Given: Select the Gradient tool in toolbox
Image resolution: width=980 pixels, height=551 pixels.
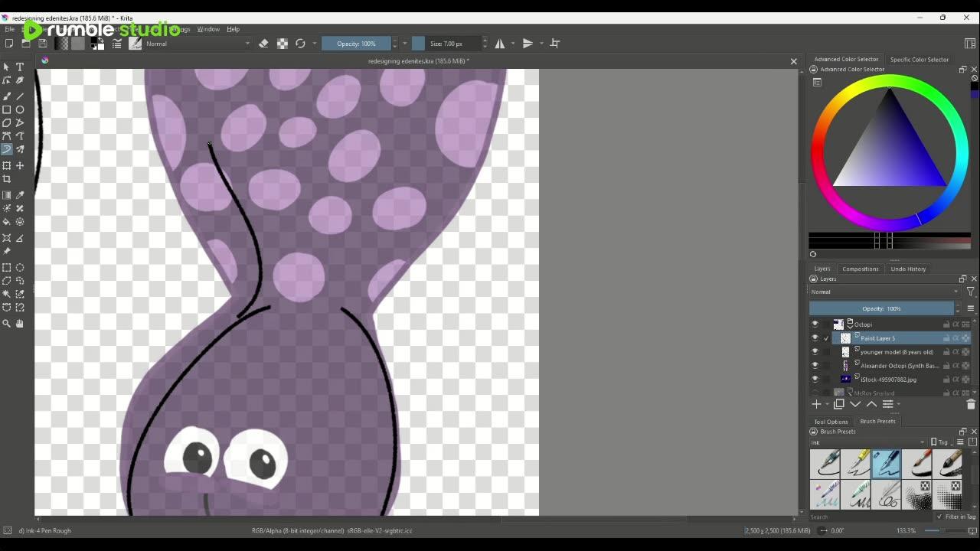Looking at the screenshot, I should [7, 195].
